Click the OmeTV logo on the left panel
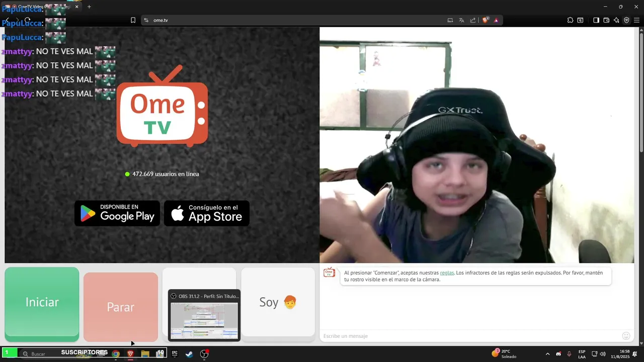The width and height of the screenshot is (644, 362). pos(162,106)
